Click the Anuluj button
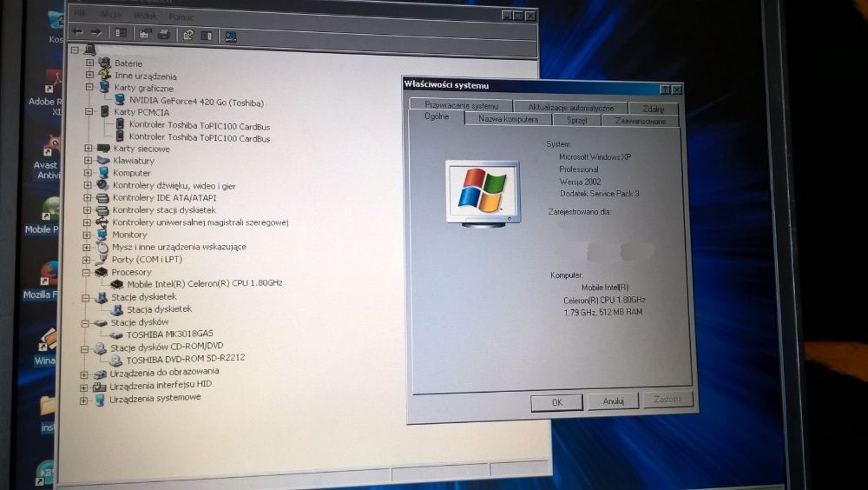 pyautogui.click(x=613, y=401)
